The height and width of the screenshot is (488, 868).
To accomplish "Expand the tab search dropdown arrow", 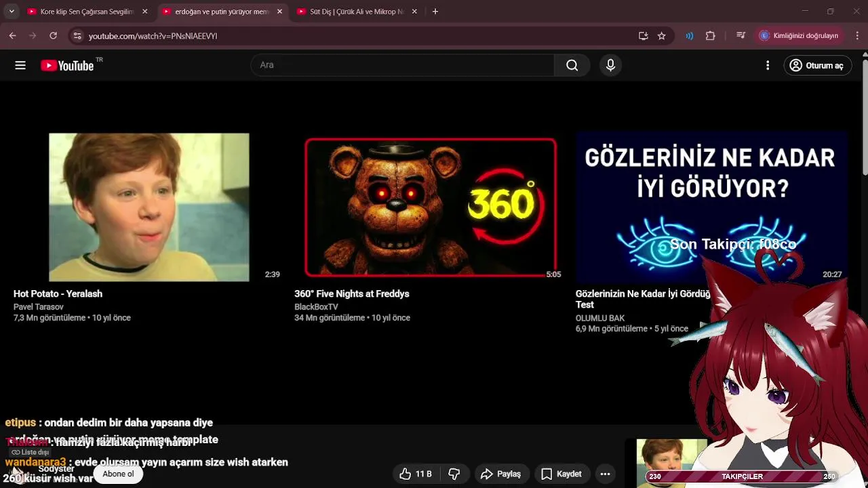I will (12, 12).
